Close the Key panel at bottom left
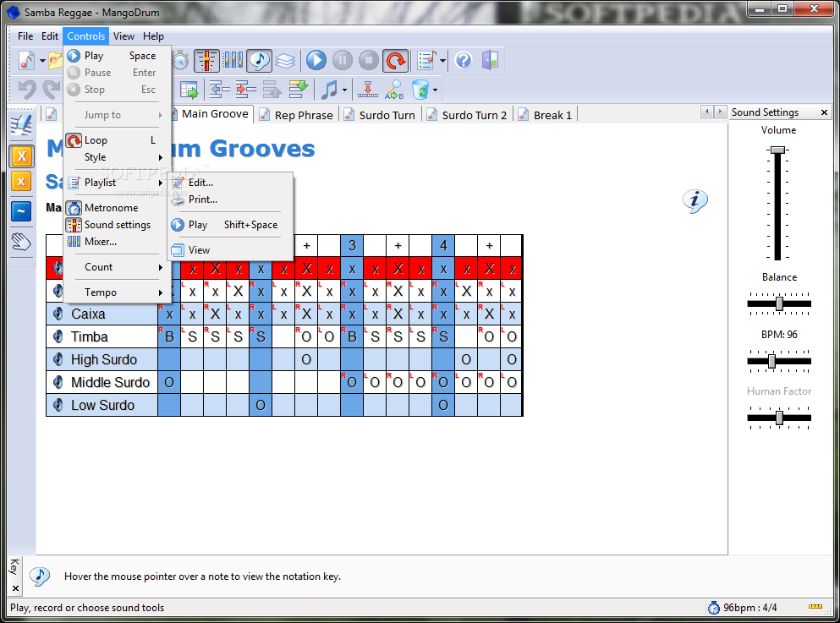The width and height of the screenshot is (840, 623). (x=15, y=588)
